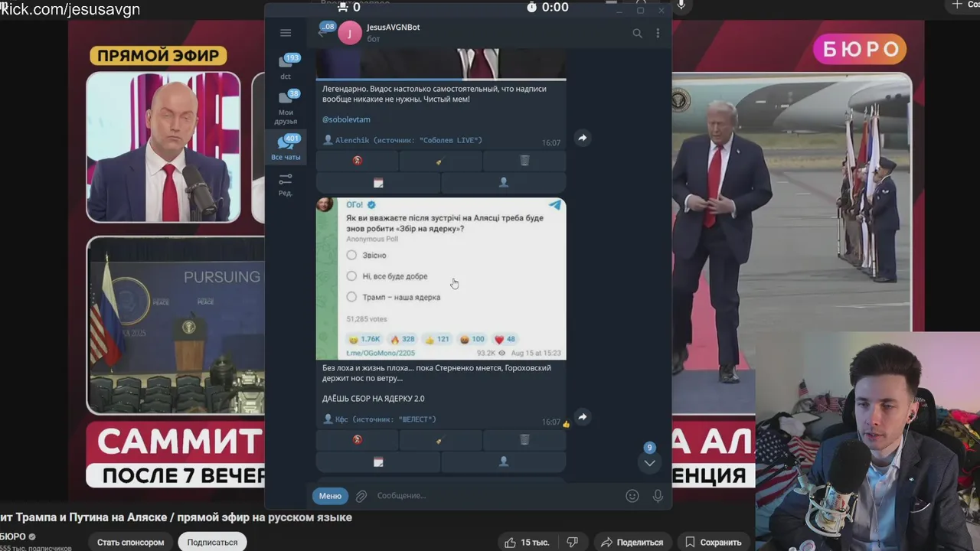
Task: Search inside the JesusAVGNBot chat
Action: (x=637, y=33)
